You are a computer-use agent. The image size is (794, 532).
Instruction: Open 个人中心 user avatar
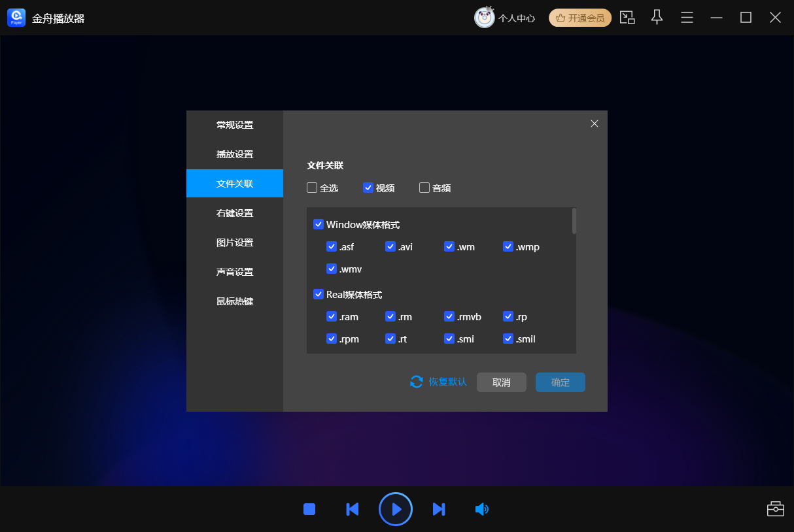pyautogui.click(x=485, y=18)
